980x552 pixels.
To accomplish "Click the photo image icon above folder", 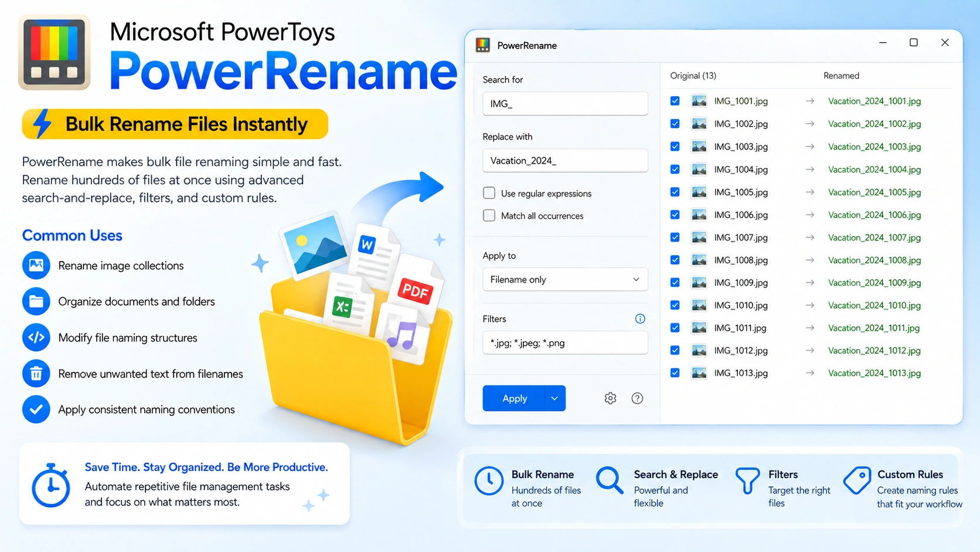I will [x=315, y=245].
